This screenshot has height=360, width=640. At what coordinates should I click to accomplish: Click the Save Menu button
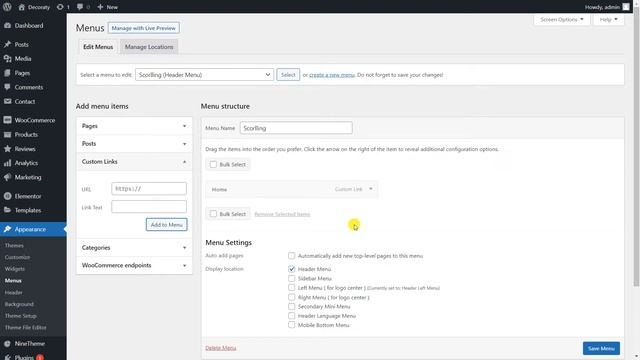pyautogui.click(x=601, y=348)
